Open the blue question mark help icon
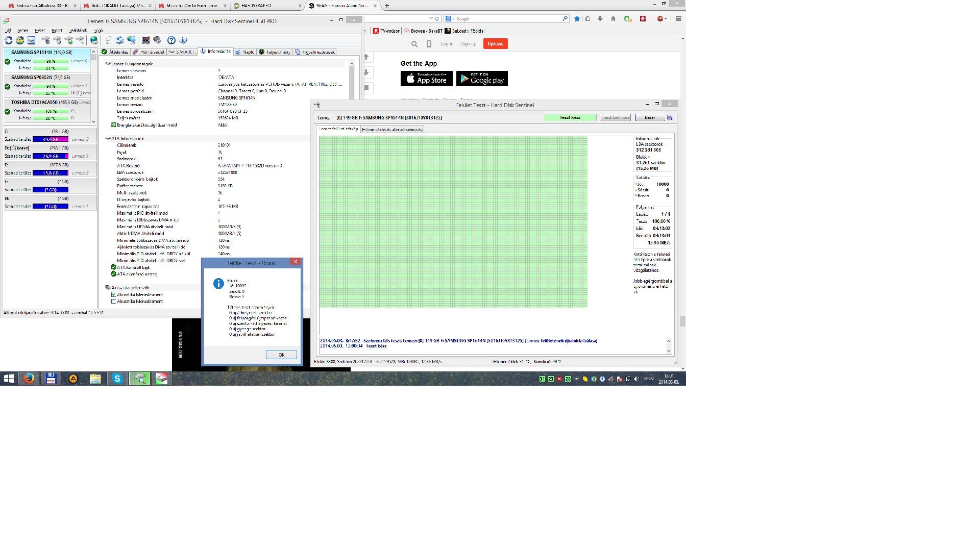980x551 pixels. tap(171, 40)
